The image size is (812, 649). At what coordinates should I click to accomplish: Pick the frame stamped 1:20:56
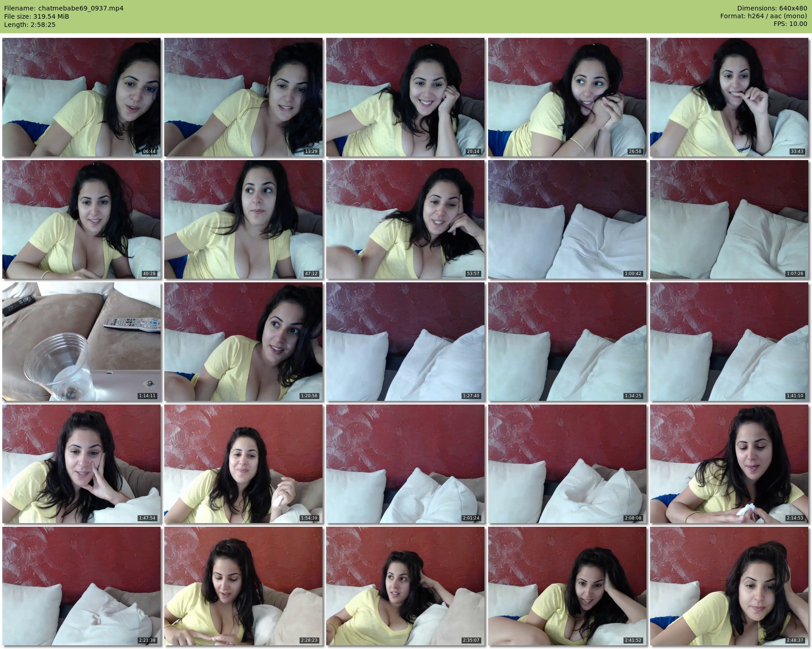click(x=243, y=342)
